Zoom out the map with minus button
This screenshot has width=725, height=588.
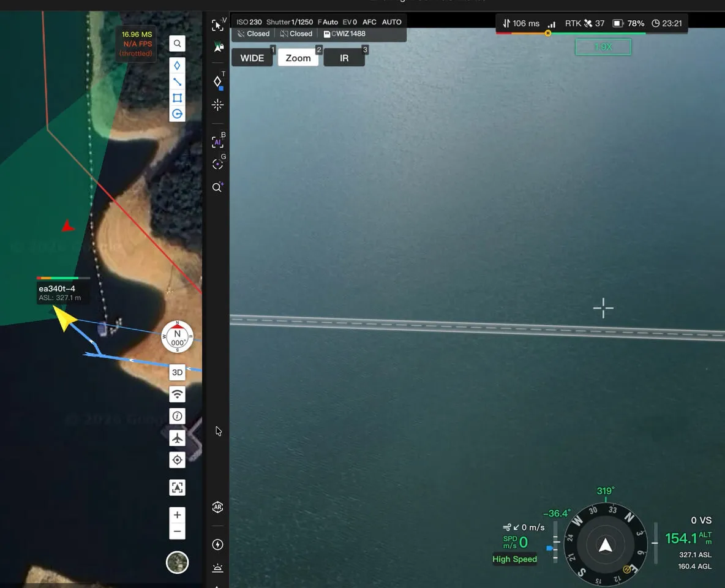(x=177, y=531)
